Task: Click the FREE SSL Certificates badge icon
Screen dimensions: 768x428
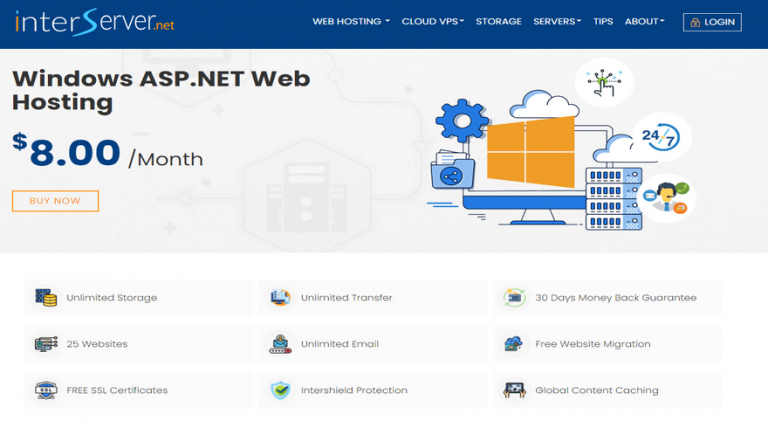Action: click(x=46, y=390)
